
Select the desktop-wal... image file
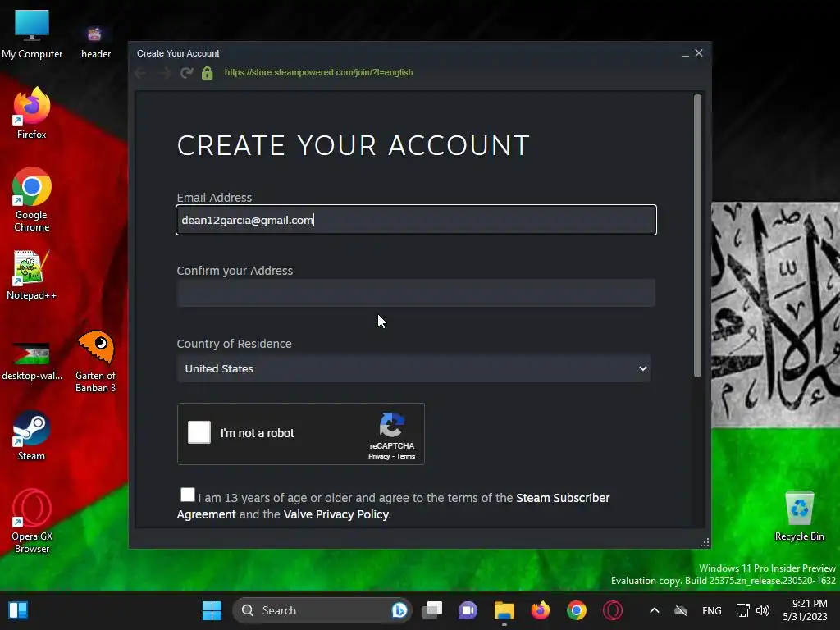(32, 361)
